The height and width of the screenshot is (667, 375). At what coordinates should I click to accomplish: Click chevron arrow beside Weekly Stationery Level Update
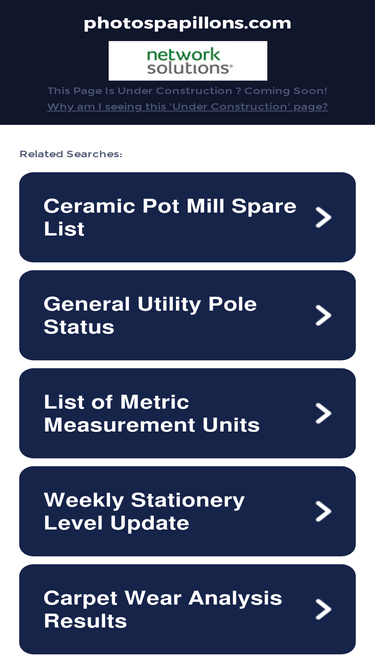point(324,511)
